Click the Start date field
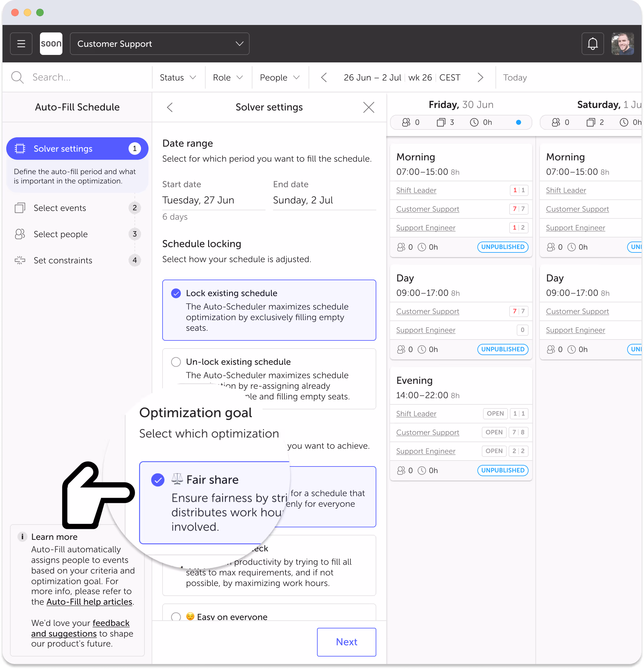The height and width of the screenshot is (669, 644). tap(198, 200)
